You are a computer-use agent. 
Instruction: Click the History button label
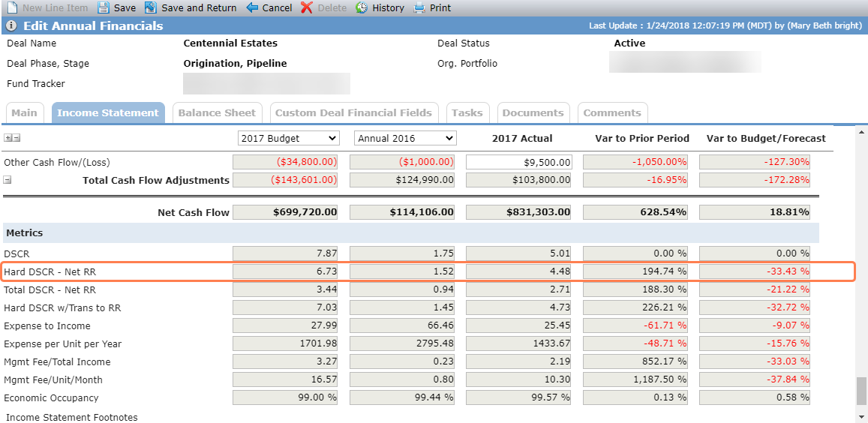[x=388, y=8]
